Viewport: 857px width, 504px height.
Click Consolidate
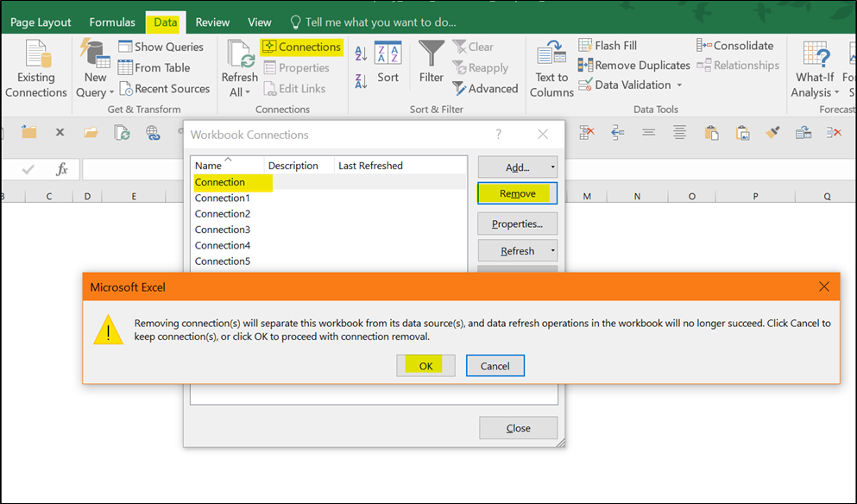point(735,46)
